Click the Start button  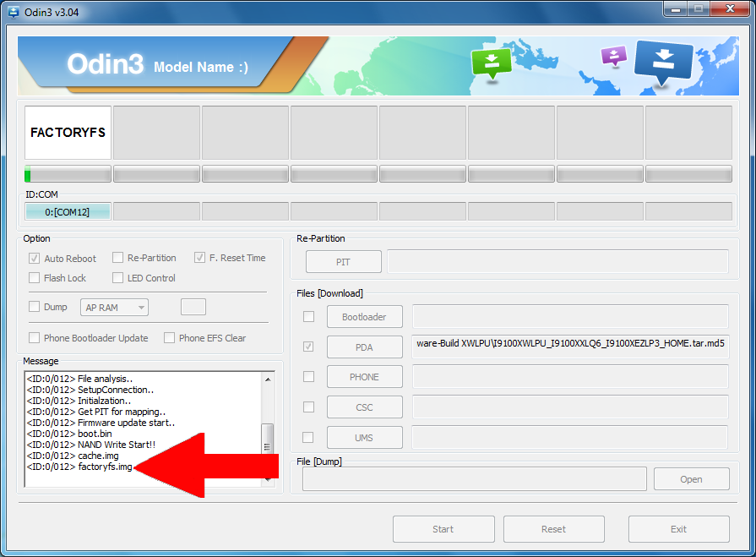coord(443,529)
